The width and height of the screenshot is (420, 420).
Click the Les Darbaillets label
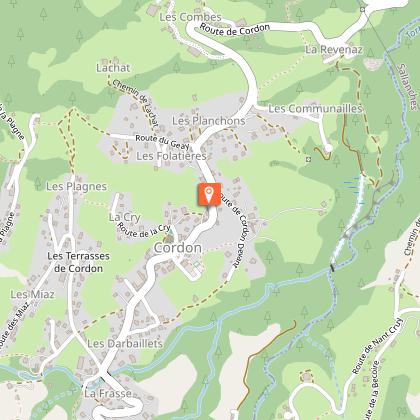[125, 344]
